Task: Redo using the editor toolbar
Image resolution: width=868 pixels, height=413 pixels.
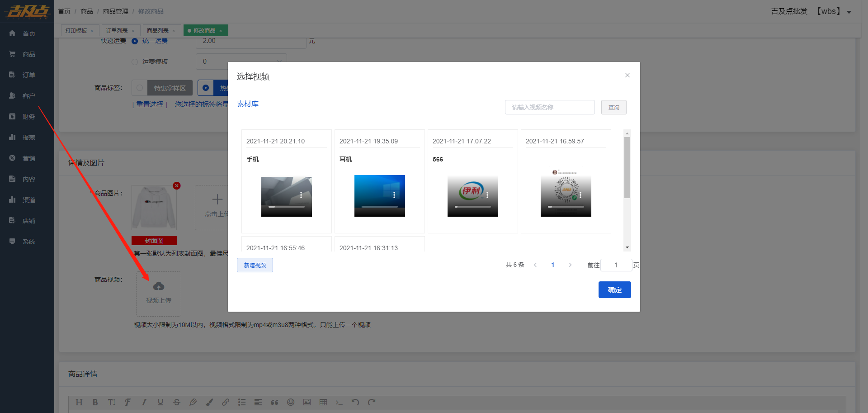Action: coord(372,402)
